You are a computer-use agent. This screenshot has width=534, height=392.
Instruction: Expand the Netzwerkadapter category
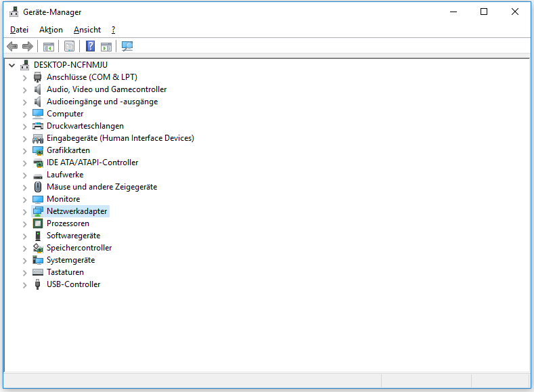click(x=24, y=212)
